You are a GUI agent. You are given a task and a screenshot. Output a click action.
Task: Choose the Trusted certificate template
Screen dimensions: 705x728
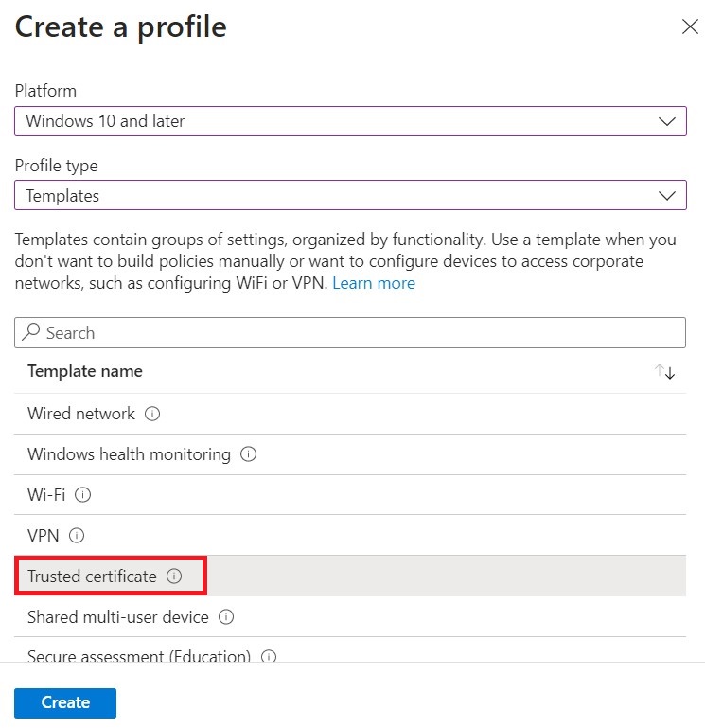[350, 576]
